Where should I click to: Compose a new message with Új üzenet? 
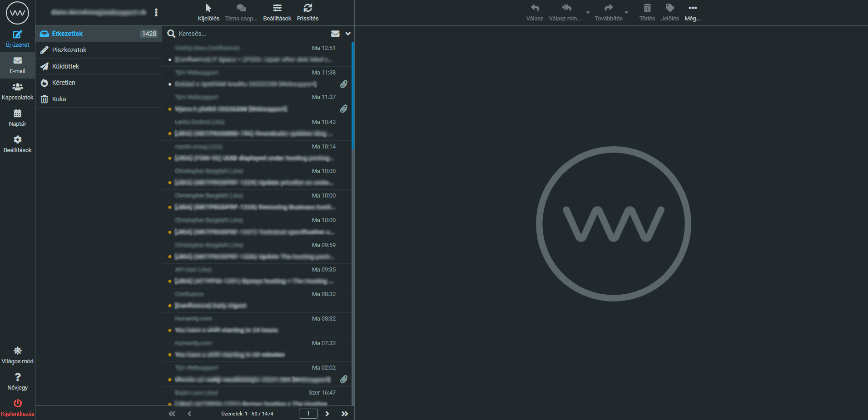pyautogui.click(x=17, y=39)
